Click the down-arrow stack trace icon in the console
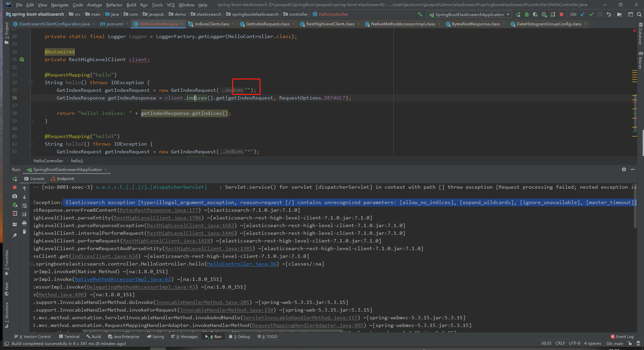The height and width of the screenshot is (350, 644). tap(24, 197)
